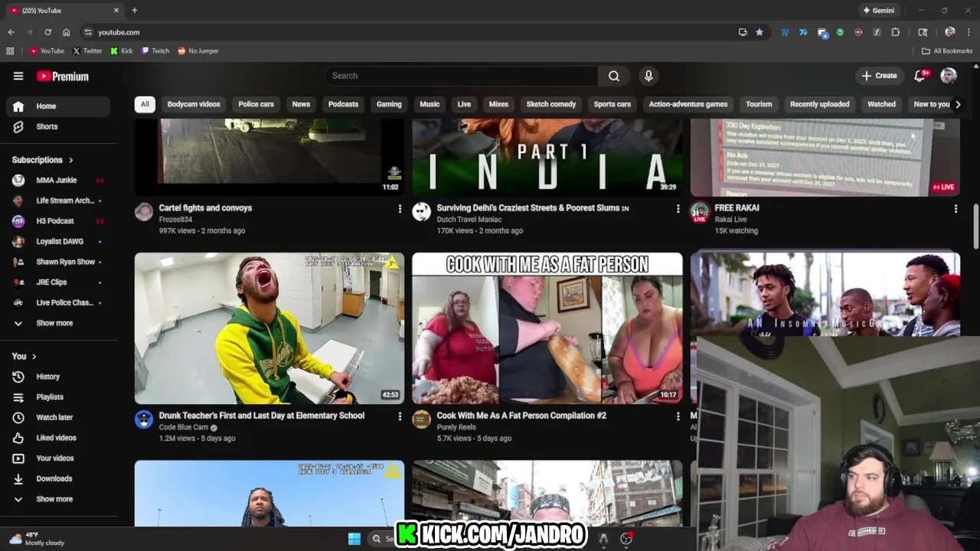The height and width of the screenshot is (551, 980).
Task: Open All Bookmarks folder
Action: pos(947,51)
